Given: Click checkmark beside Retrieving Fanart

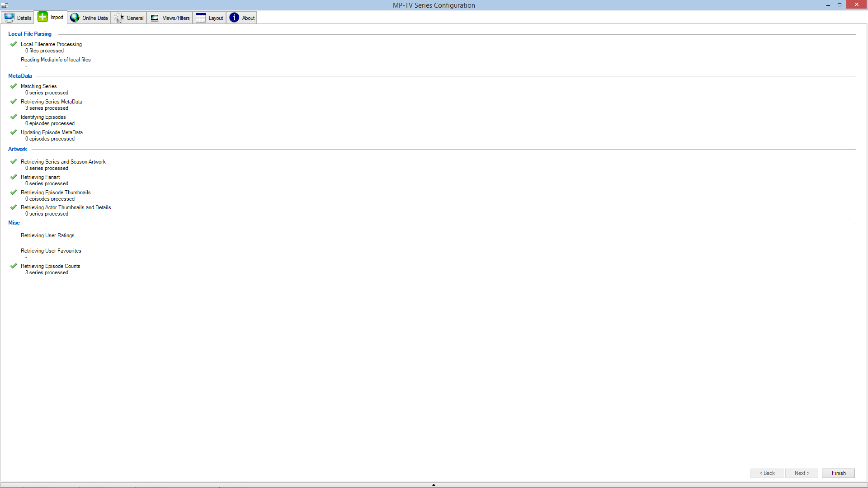Looking at the screenshot, I should tap(14, 177).
